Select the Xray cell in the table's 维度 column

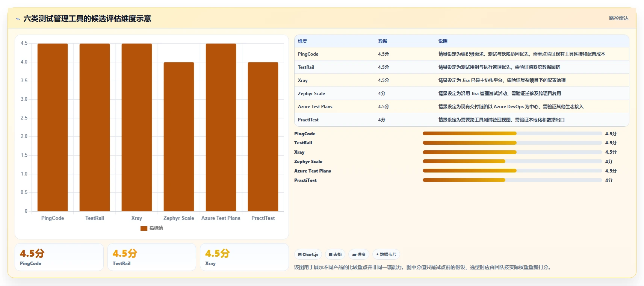coord(303,80)
